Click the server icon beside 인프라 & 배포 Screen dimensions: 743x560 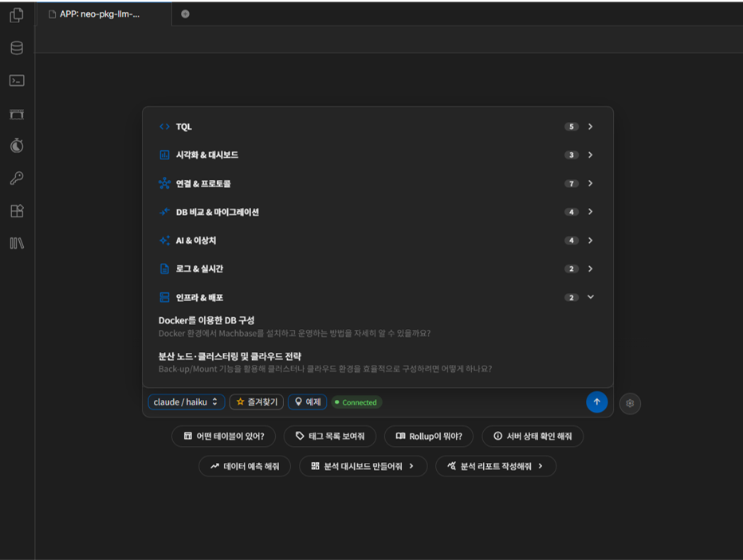point(164,297)
